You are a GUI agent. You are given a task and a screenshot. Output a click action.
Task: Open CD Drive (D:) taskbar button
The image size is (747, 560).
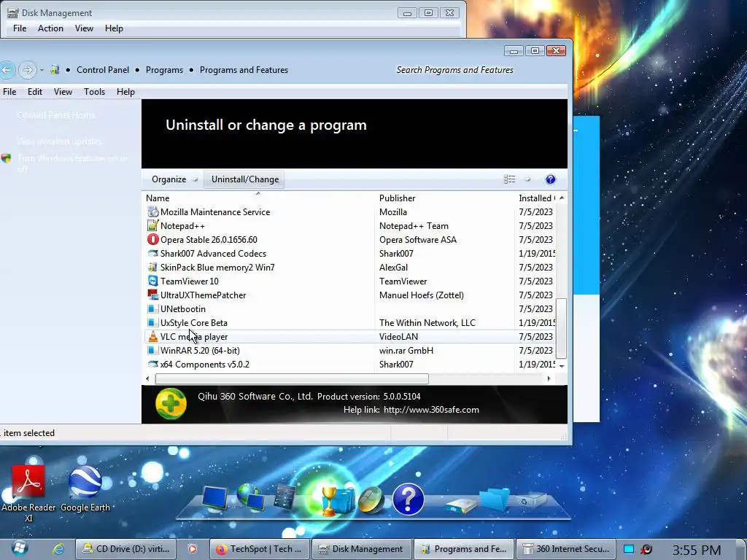point(125,549)
